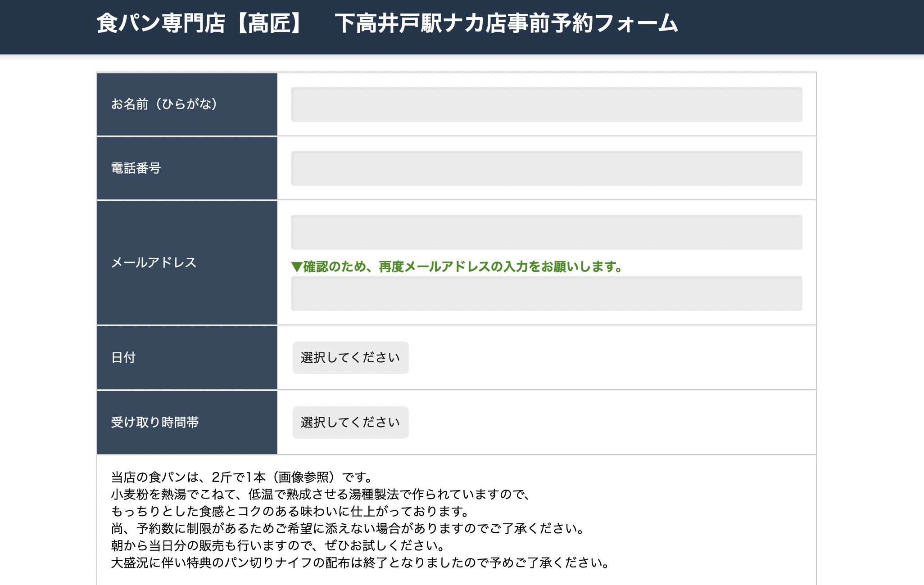This screenshot has width=924, height=585.
Task: Click the header text 下高井戸駅ナカ店事前予約フォーム
Action: pos(507,23)
